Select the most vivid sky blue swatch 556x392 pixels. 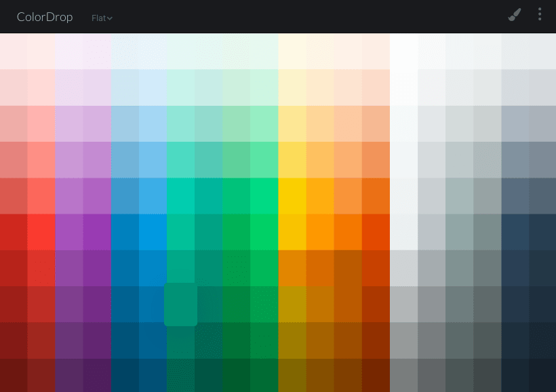pyautogui.click(x=153, y=231)
